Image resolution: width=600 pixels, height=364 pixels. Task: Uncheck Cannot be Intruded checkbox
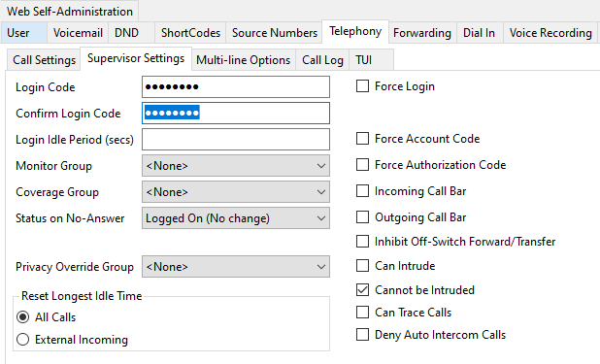(362, 290)
